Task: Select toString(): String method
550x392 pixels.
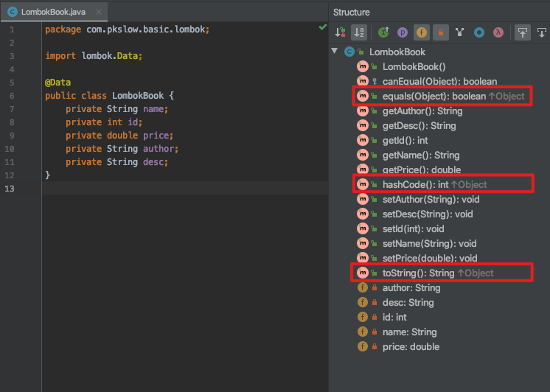Action: 419,273
